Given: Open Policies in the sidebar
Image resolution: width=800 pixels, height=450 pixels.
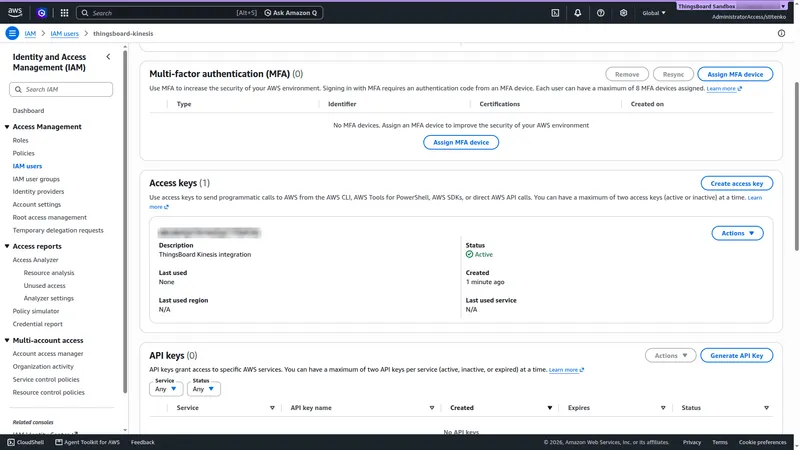Looking at the screenshot, I should (x=23, y=153).
